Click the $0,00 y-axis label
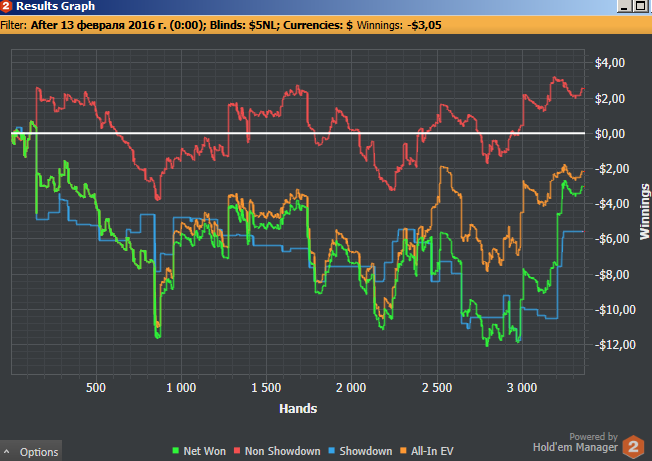The height and width of the screenshot is (461, 652). coord(610,133)
